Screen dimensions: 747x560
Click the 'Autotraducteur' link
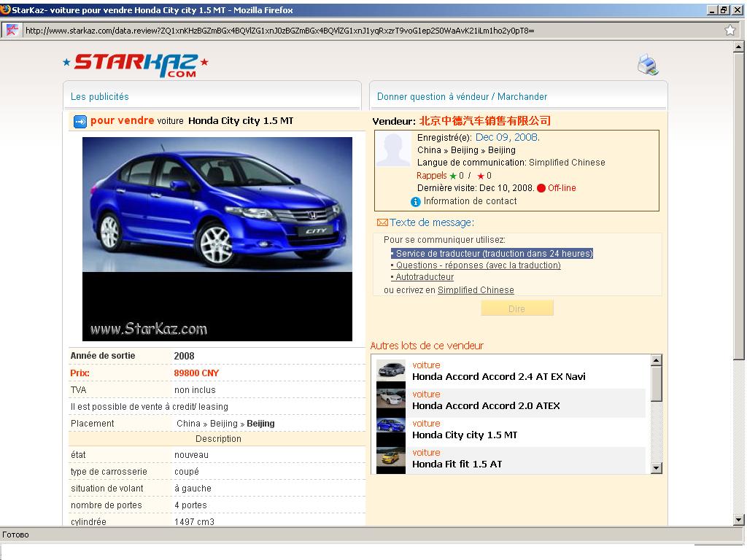425,277
